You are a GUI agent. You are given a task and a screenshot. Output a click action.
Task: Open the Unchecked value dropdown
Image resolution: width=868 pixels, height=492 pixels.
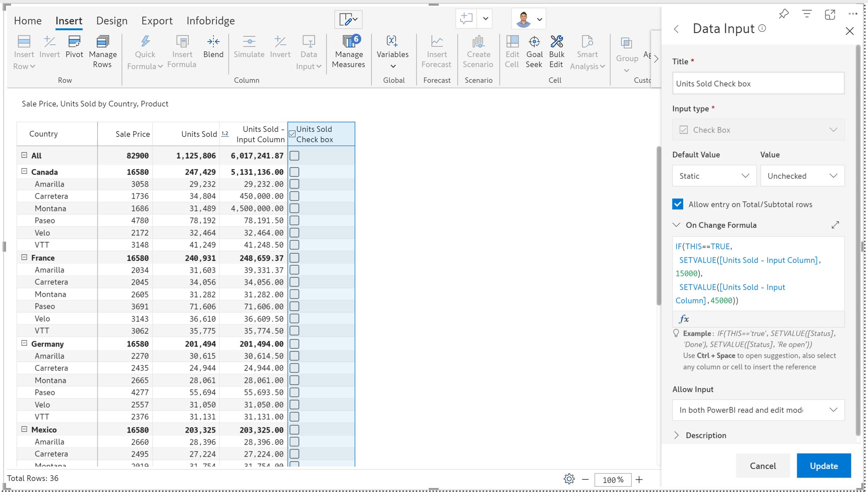[802, 176]
